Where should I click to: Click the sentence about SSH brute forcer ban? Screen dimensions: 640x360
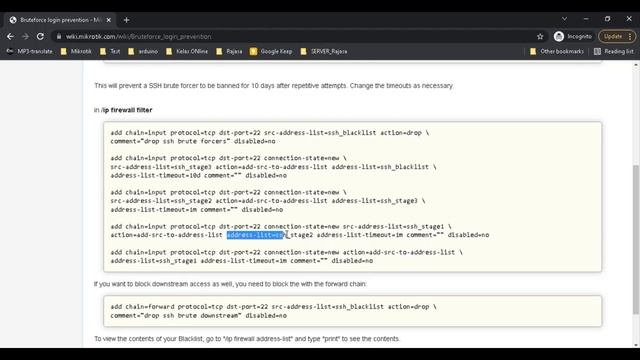click(274, 86)
